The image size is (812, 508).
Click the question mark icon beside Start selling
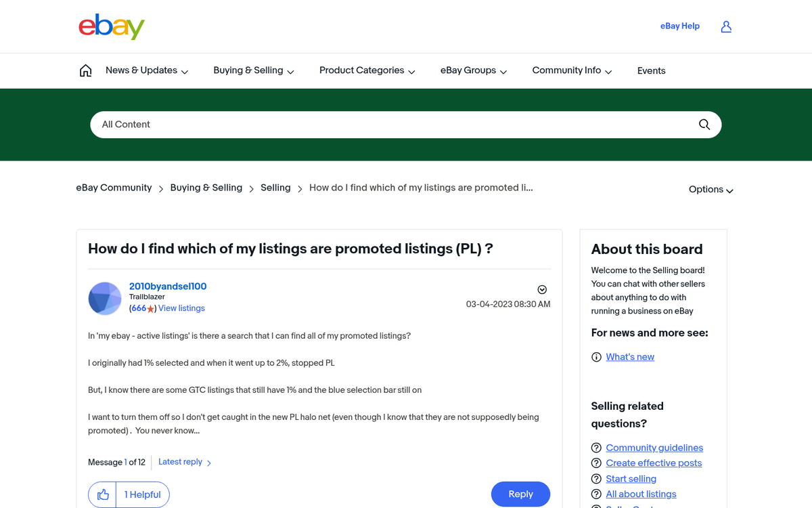tap(596, 478)
